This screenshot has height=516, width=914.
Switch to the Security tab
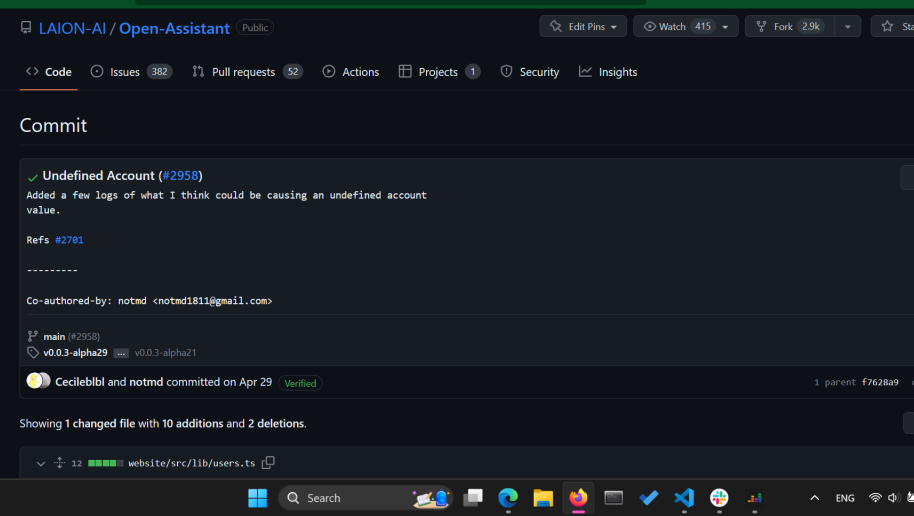529,72
